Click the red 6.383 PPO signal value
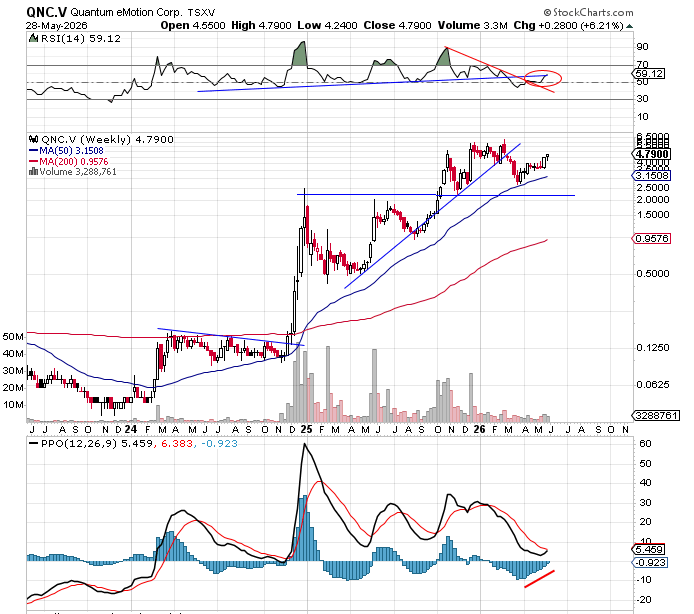Screen dimensions: 694x614 (x=177, y=444)
